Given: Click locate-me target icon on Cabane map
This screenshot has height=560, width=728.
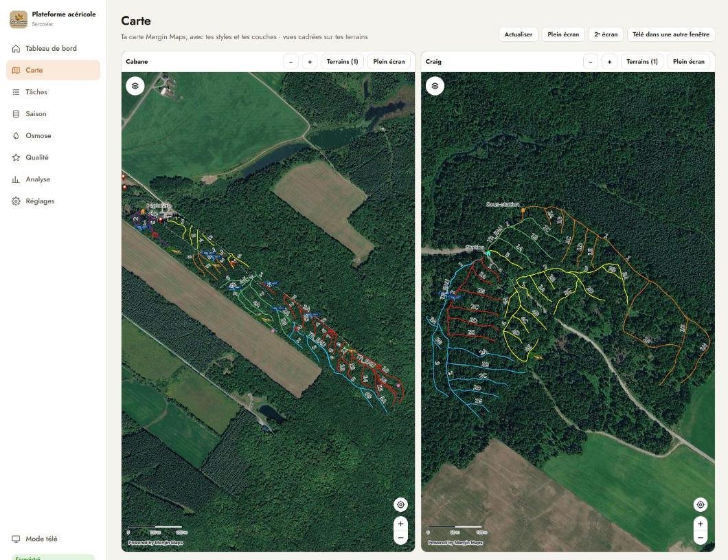Looking at the screenshot, I should click(400, 505).
